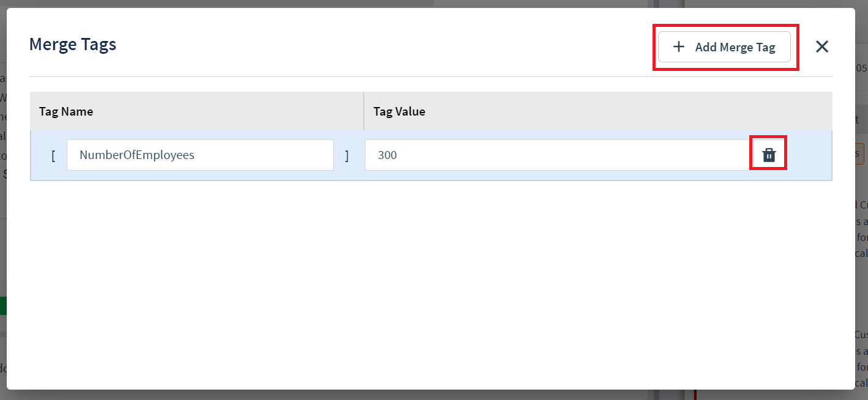This screenshot has width=868, height=400.
Task: Click the 300 value to edit it
Action: 387,155
